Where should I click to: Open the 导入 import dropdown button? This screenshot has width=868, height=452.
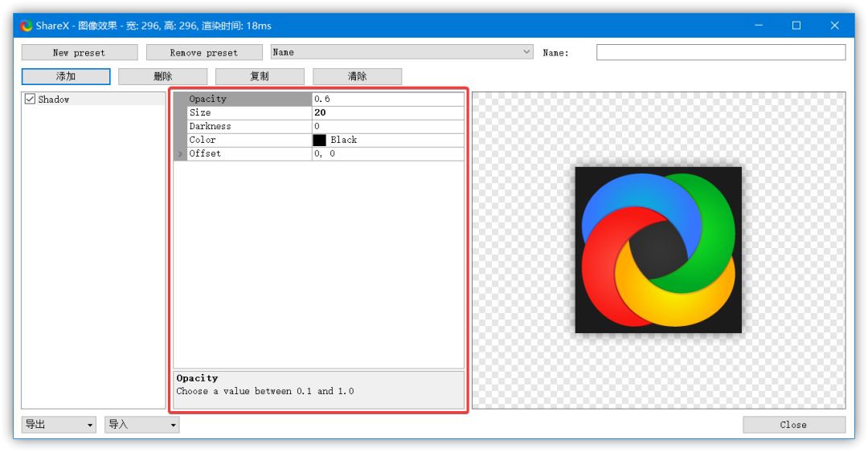tap(141, 425)
